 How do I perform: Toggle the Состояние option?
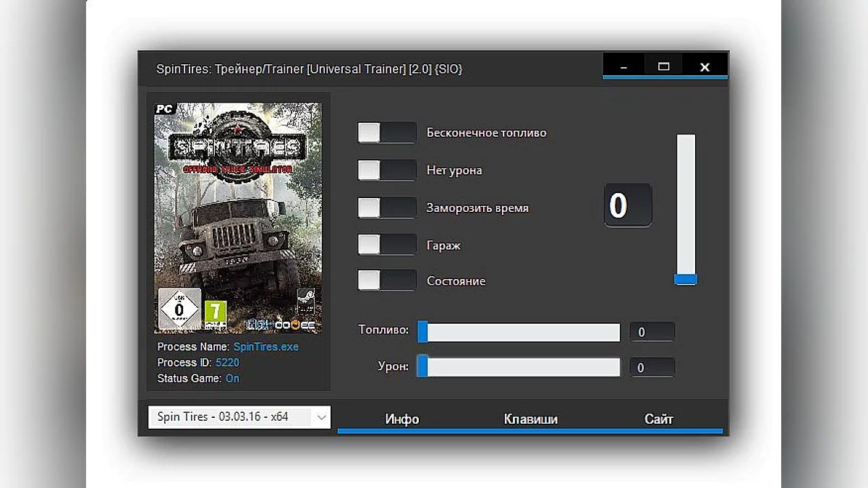tap(386, 281)
